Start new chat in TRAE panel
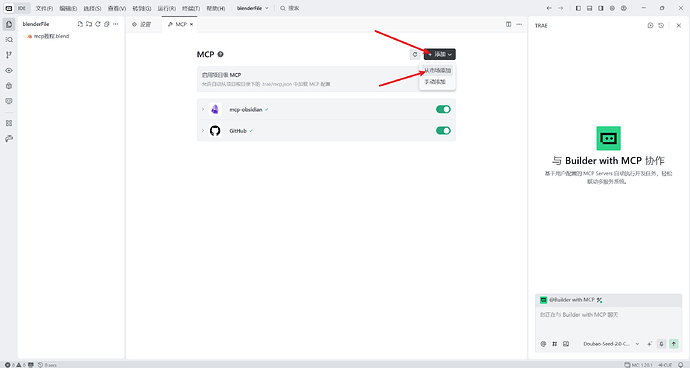690x368 pixels. (650, 26)
